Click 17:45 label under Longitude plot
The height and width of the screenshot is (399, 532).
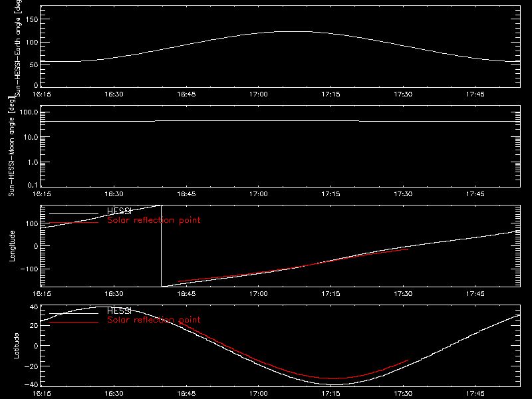(x=475, y=294)
